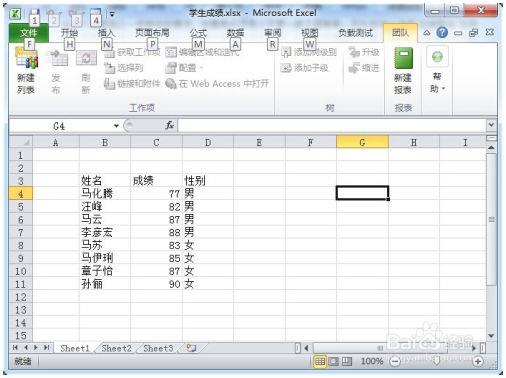Click the Insert Worksheet tab icon

tap(191, 348)
